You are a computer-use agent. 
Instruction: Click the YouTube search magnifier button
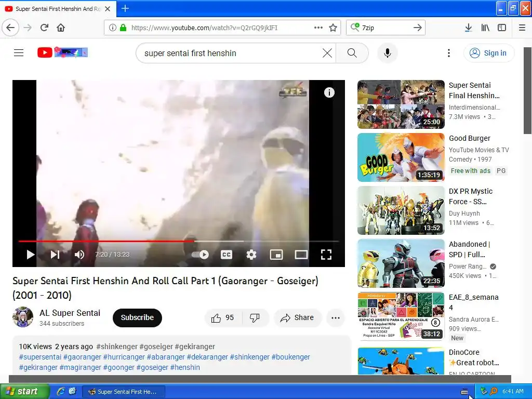[x=352, y=53]
